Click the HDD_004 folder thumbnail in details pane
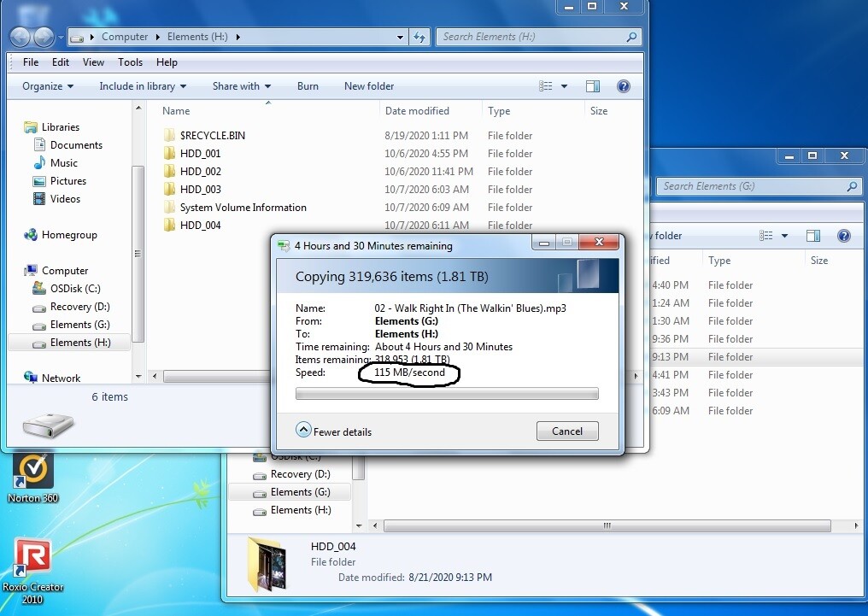 pyautogui.click(x=268, y=565)
